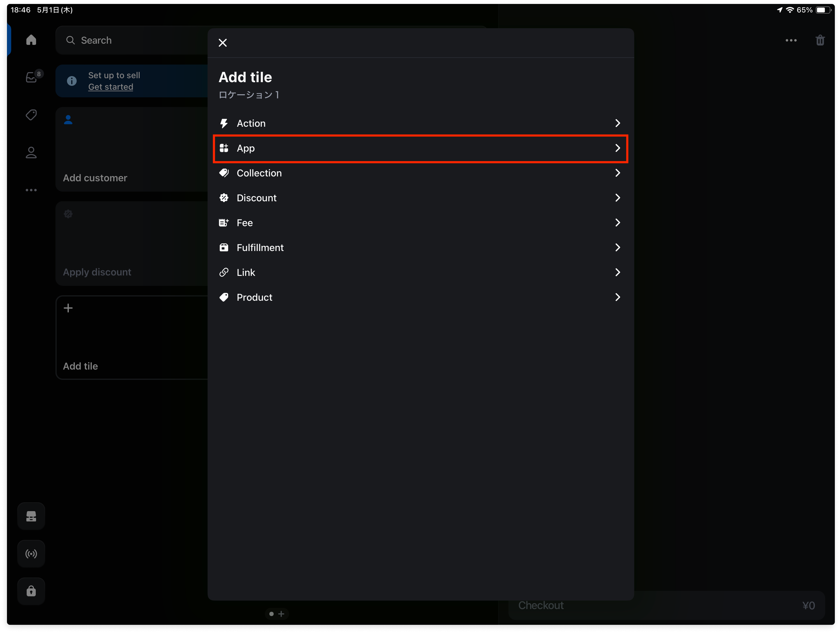Screen dimensions: 840x633
Task: Click the ロケーション 1 subtitle
Action: click(x=249, y=95)
